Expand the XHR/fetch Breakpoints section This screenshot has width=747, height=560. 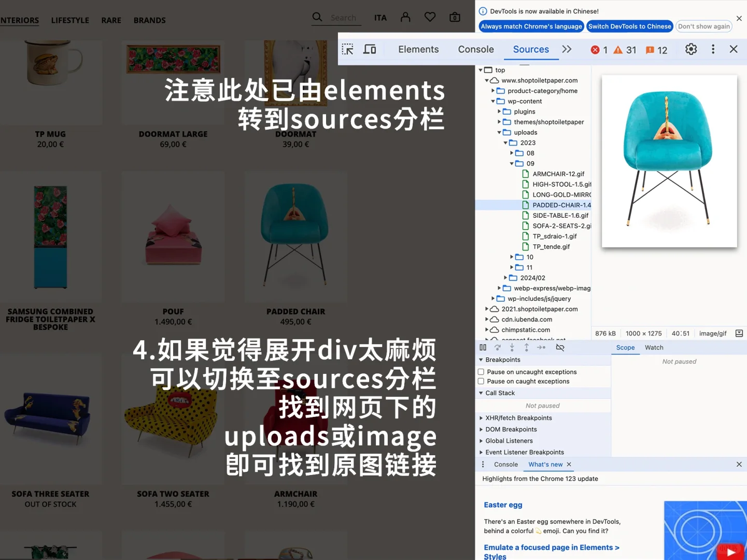click(x=481, y=418)
